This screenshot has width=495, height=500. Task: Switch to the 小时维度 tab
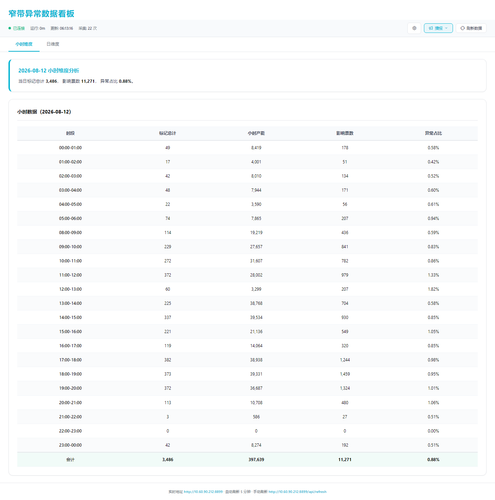click(24, 44)
